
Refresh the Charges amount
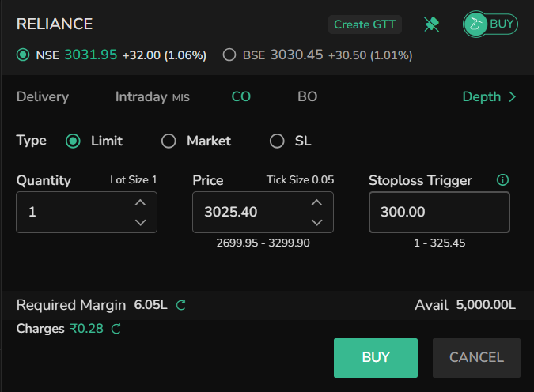pos(116,329)
